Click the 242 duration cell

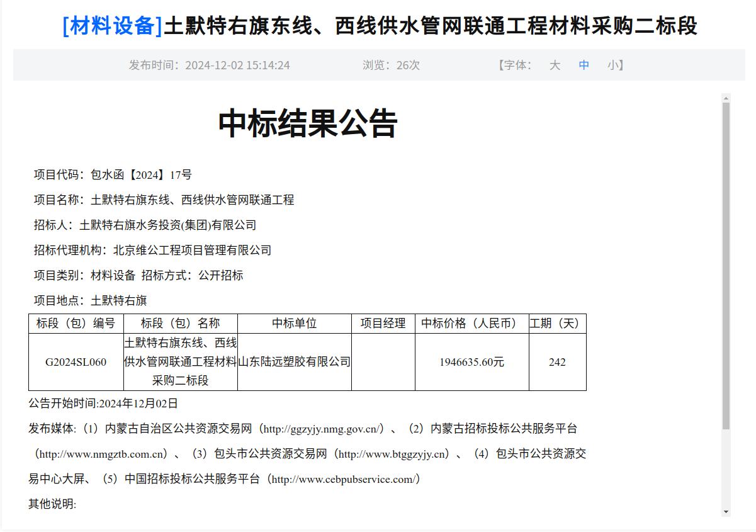pos(557,362)
